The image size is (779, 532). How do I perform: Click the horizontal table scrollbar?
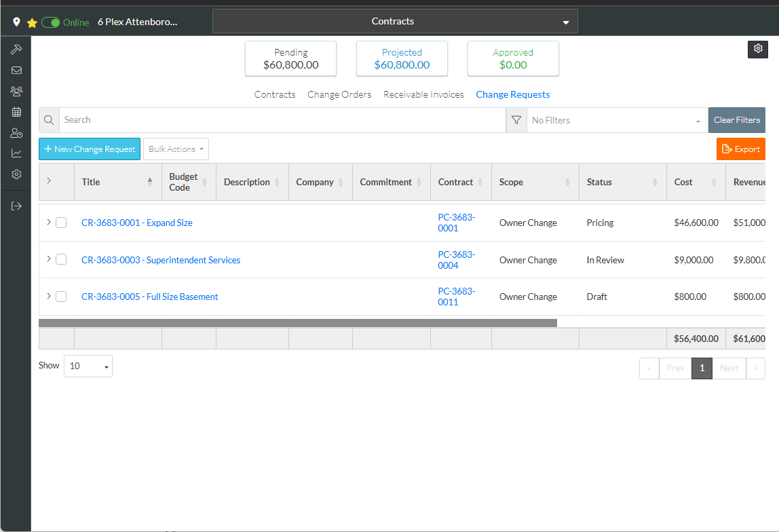(x=297, y=323)
